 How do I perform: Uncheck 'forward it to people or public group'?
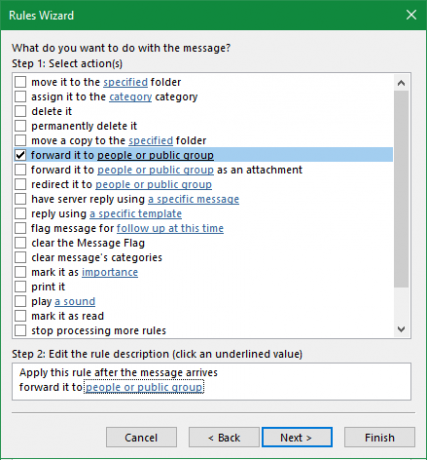[20, 155]
